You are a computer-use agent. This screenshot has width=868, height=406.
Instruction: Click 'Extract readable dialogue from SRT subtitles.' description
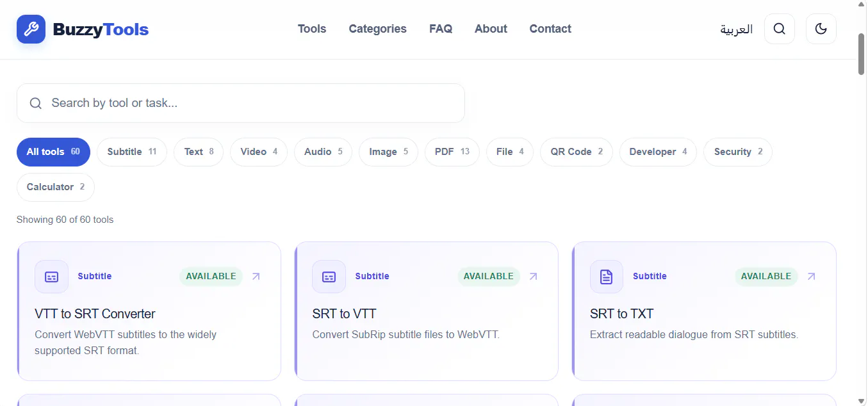(x=694, y=334)
